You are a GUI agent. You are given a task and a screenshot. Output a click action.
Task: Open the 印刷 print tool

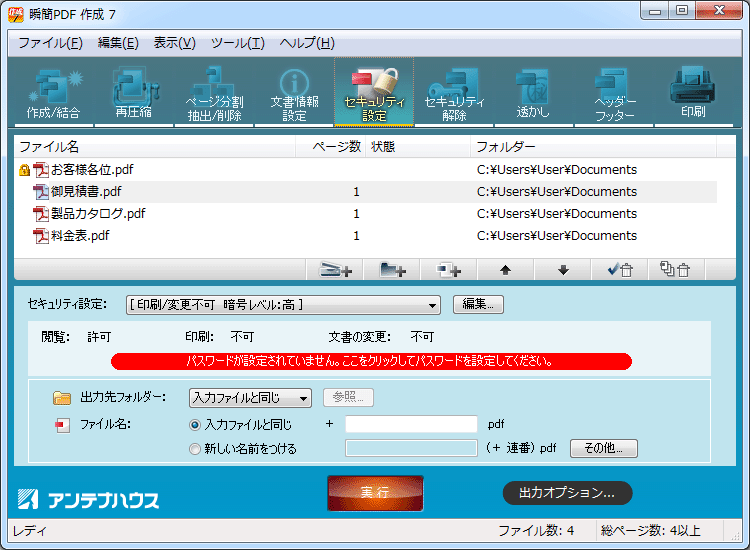click(693, 93)
